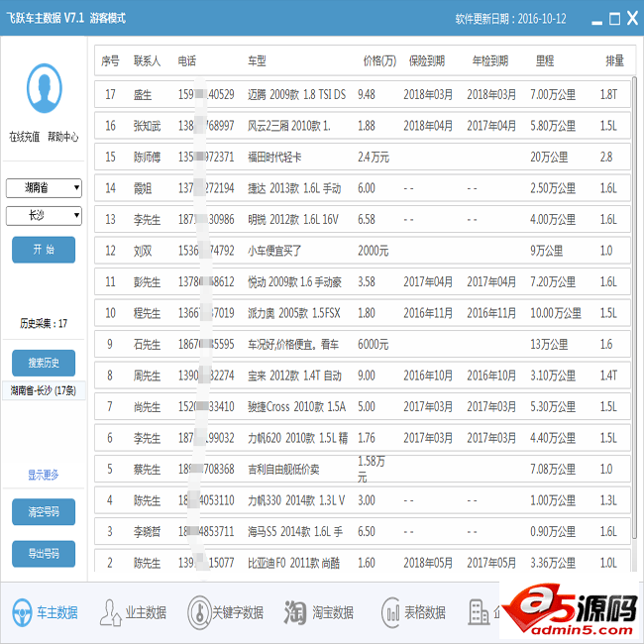
Task: Click the 搜索历史 button
Action: coord(44,363)
